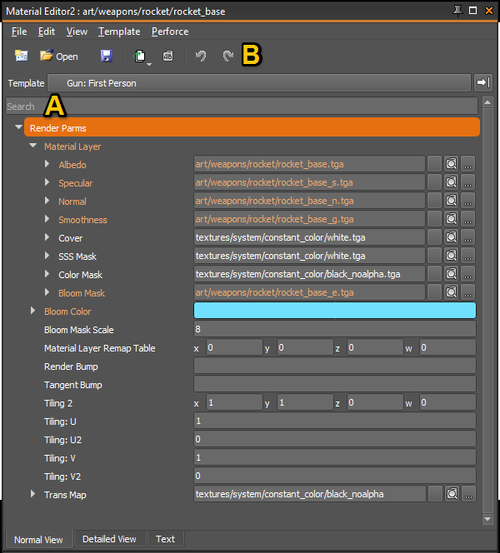Screen dimensions: 500x553
Task: Click the small square button in Cover row
Action: tap(434, 237)
